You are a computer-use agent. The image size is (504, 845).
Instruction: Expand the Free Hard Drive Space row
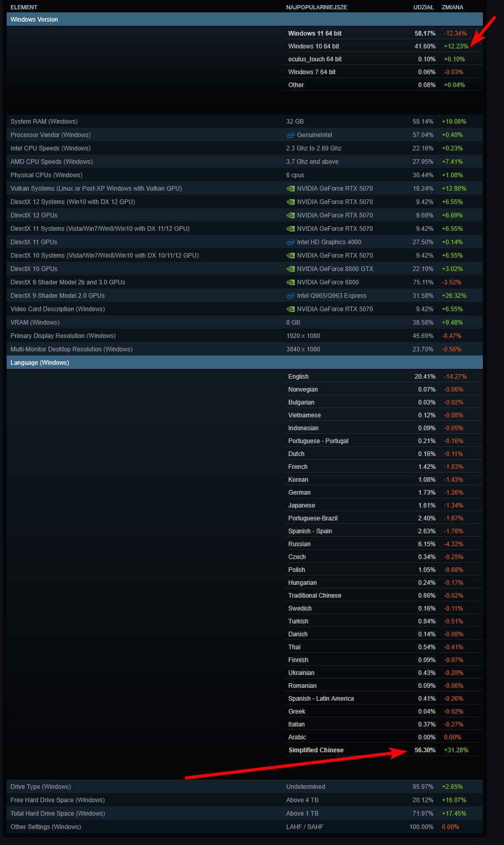click(245, 800)
